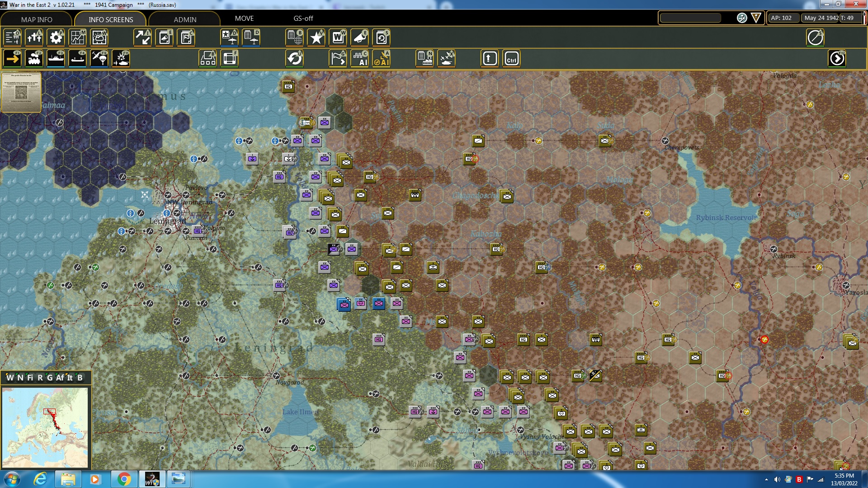Open the flag report icon (C)
The image size is (868, 488).
186,38
